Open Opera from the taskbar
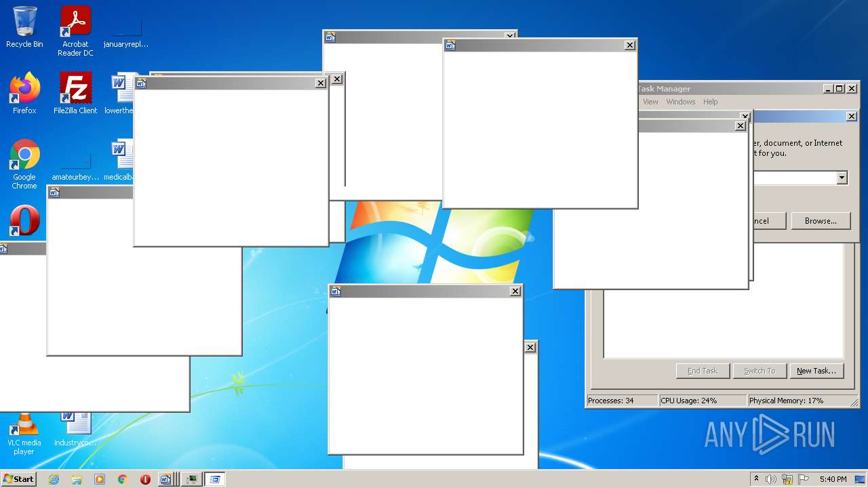This screenshot has height=488, width=868. 145,479
